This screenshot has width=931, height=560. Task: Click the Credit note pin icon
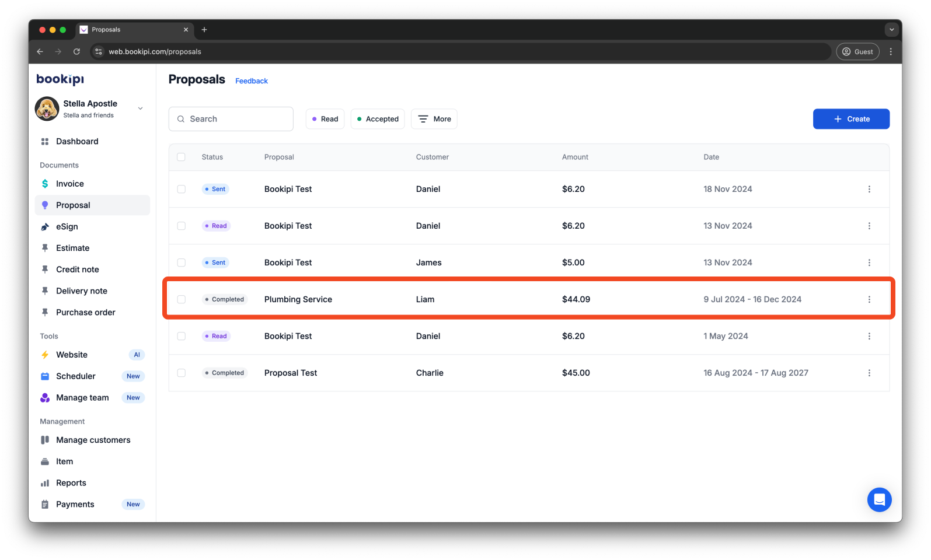click(x=45, y=269)
